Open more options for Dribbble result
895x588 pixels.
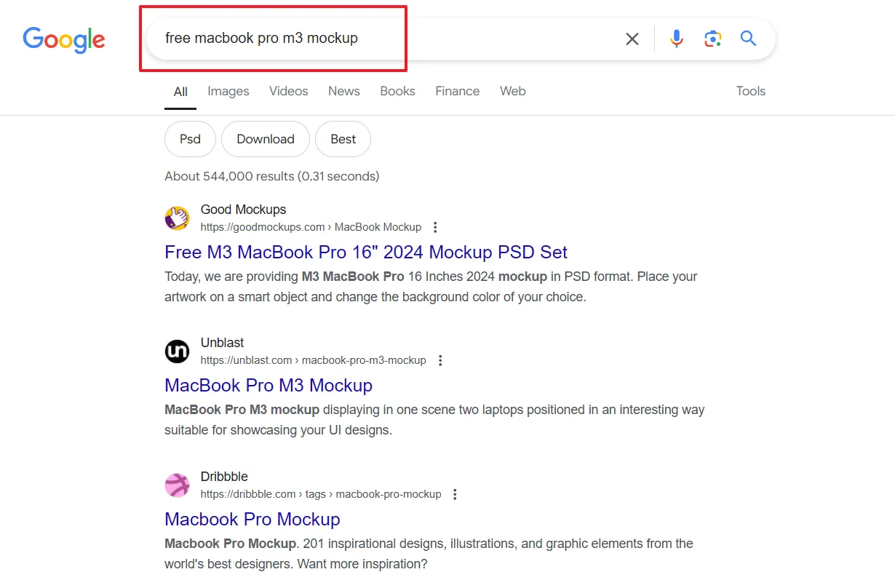click(455, 494)
